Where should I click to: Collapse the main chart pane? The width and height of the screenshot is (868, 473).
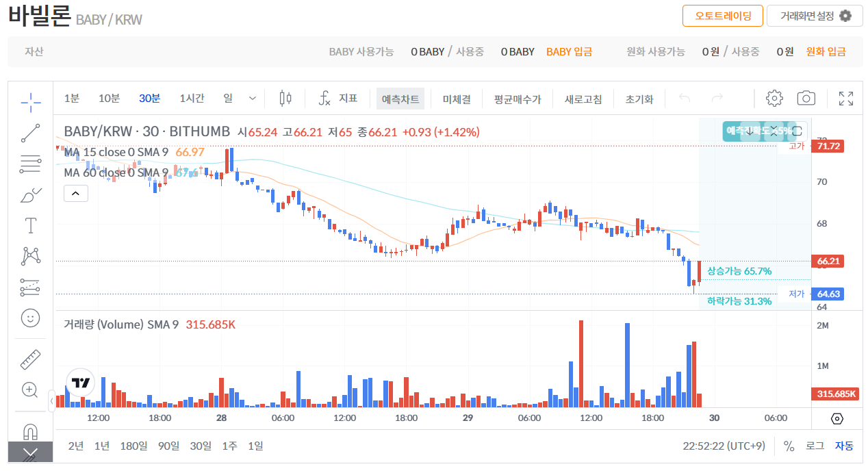point(774,131)
